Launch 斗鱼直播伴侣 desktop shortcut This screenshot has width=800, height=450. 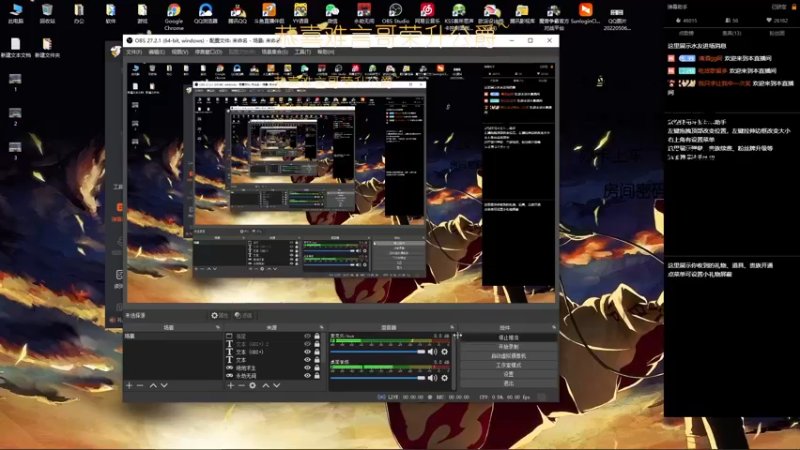click(269, 14)
